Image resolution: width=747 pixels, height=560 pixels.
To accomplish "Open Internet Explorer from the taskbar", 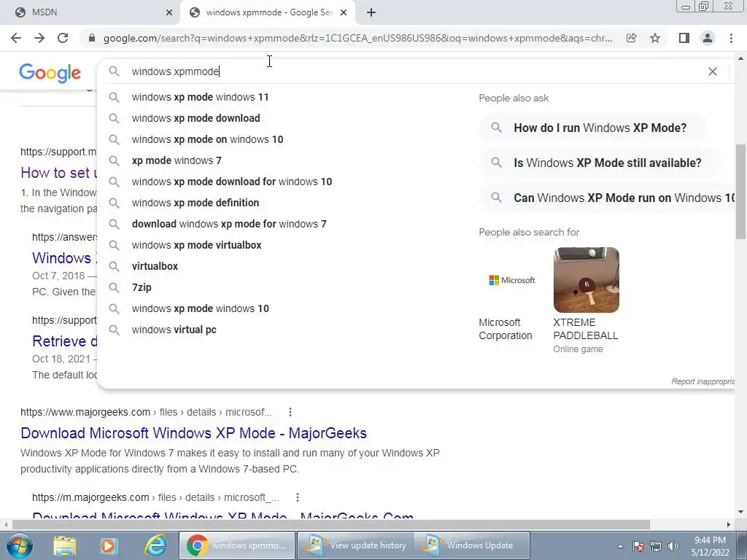I will coord(156,545).
